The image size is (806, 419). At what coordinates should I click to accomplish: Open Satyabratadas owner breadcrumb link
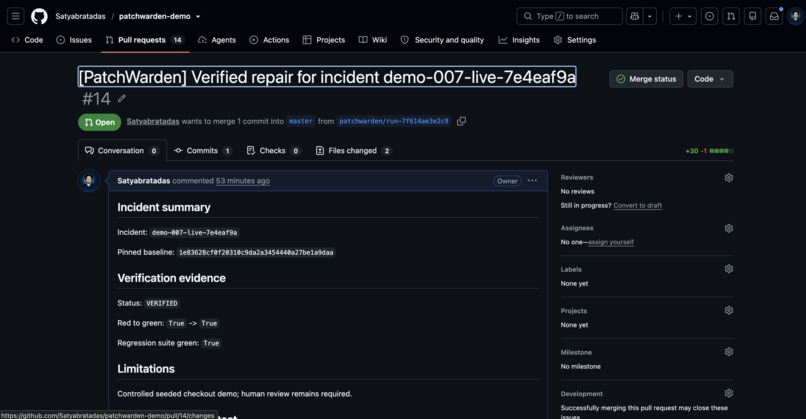click(x=80, y=16)
